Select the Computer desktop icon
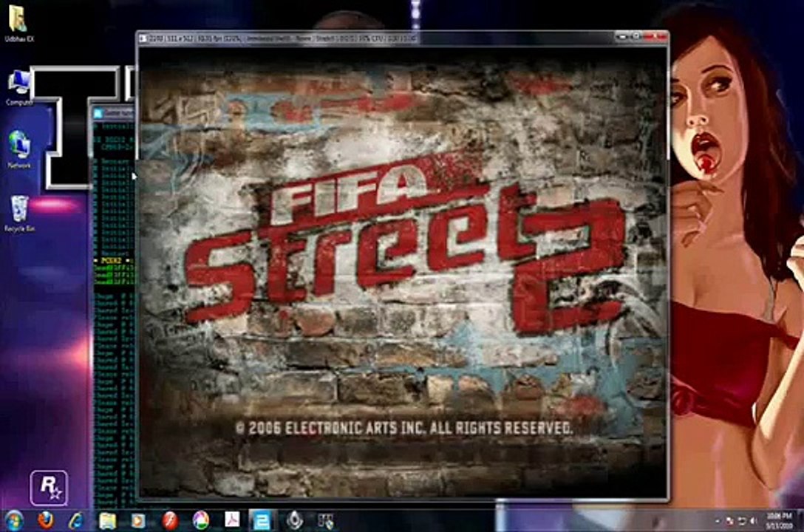Screen dimensions: 804x532 click(x=19, y=87)
